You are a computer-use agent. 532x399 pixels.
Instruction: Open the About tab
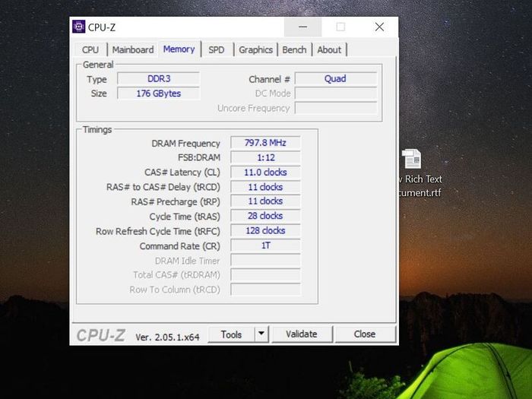point(329,50)
